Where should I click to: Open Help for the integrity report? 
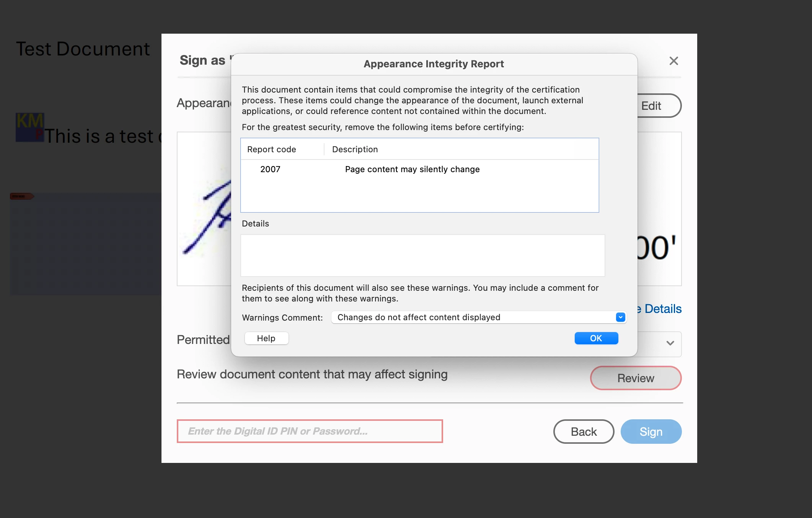(266, 338)
